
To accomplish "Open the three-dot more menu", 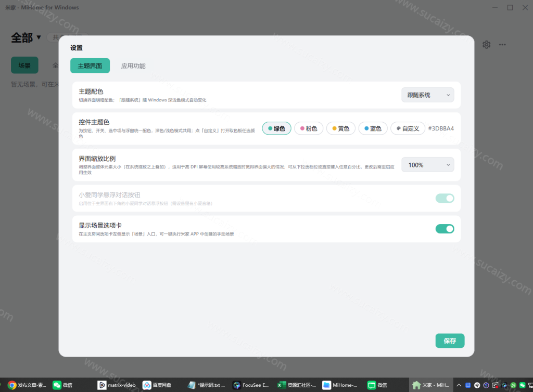I will pyautogui.click(x=502, y=45).
